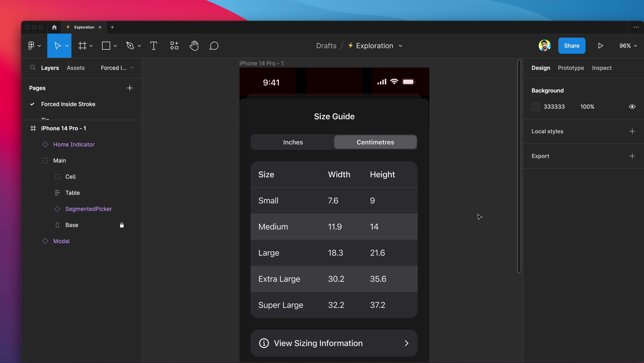Select the Rectangle tool
Image resolution: width=644 pixels, height=363 pixels.
click(107, 46)
